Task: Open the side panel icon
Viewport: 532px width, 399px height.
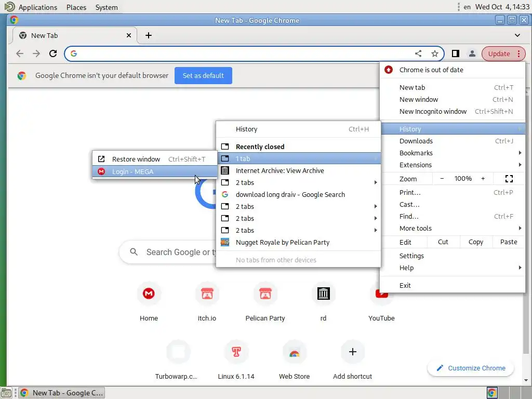Action: [455, 54]
